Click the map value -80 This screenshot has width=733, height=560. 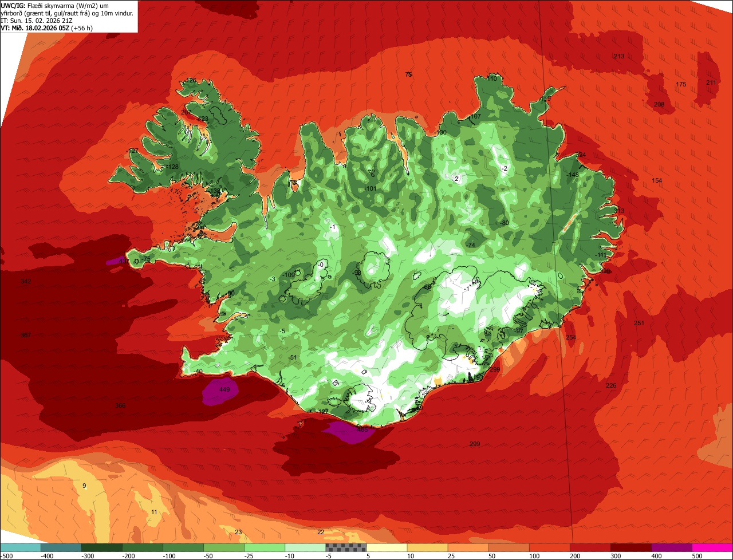click(505, 223)
